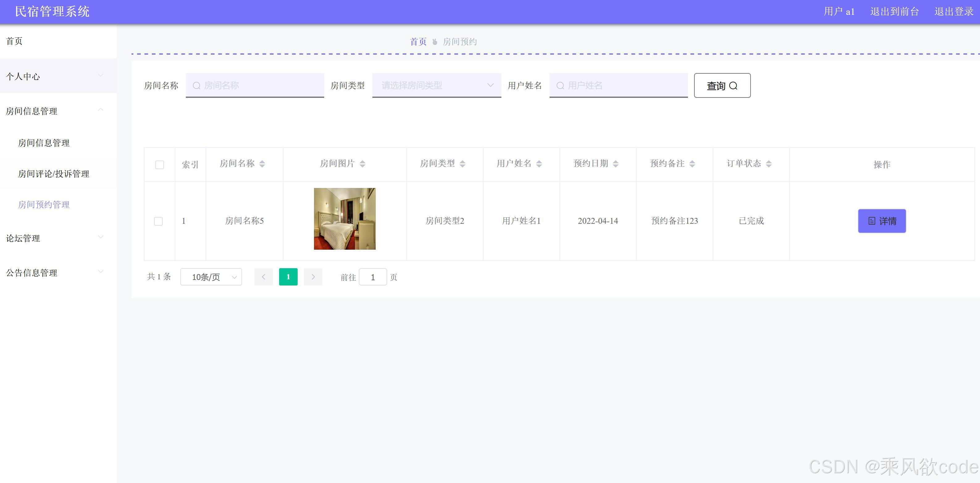Select 房间预约管理 in the sidebar
This screenshot has width=980, height=483.
click(x=44, y=205)
